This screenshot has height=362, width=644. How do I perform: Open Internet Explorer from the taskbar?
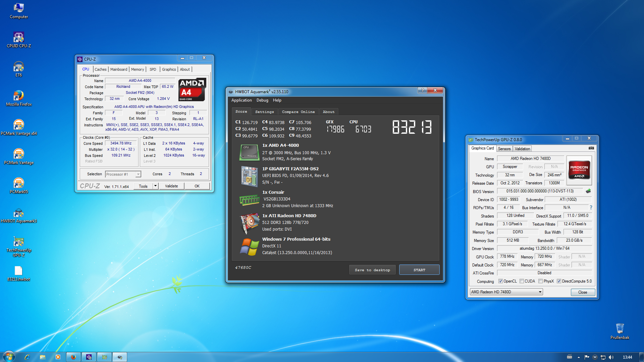coord(27,357)
